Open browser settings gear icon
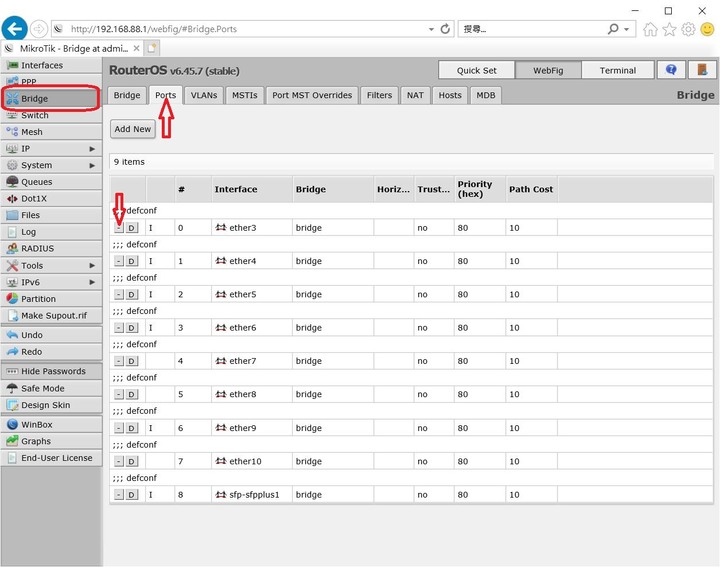720x567 pixels. pos(688,29)
